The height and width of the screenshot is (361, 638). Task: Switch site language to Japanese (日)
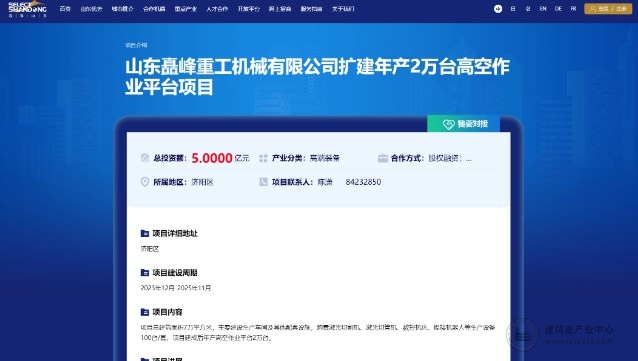coord(513,9)
